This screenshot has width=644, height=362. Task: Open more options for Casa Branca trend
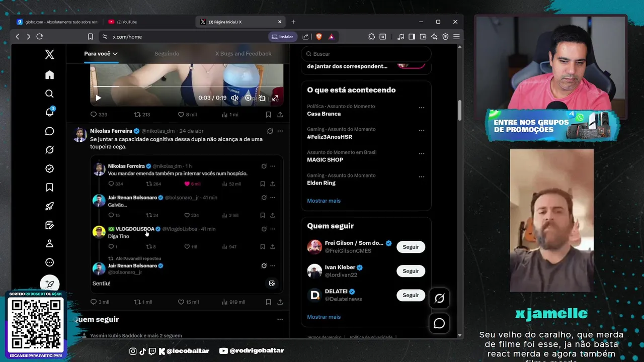point(422,108)
